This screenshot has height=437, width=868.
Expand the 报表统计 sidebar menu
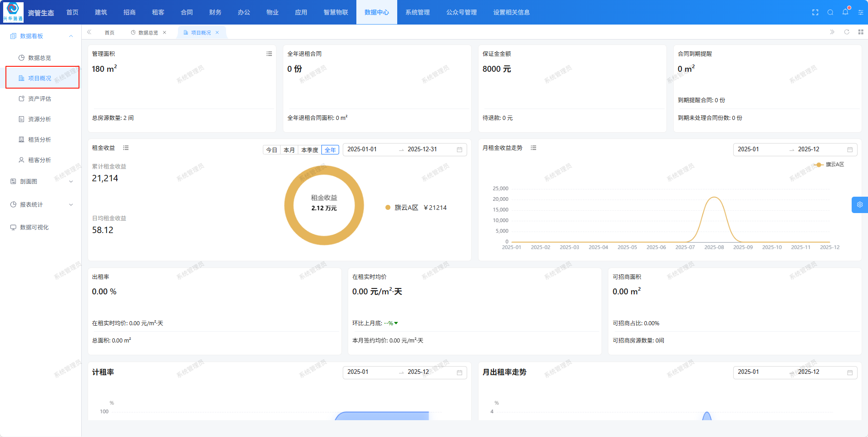coord(71,204)
